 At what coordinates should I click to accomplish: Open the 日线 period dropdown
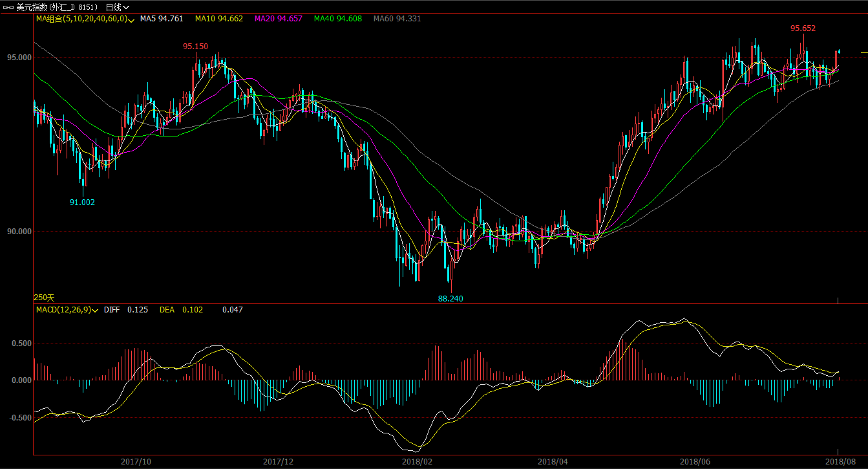[116, 7]
